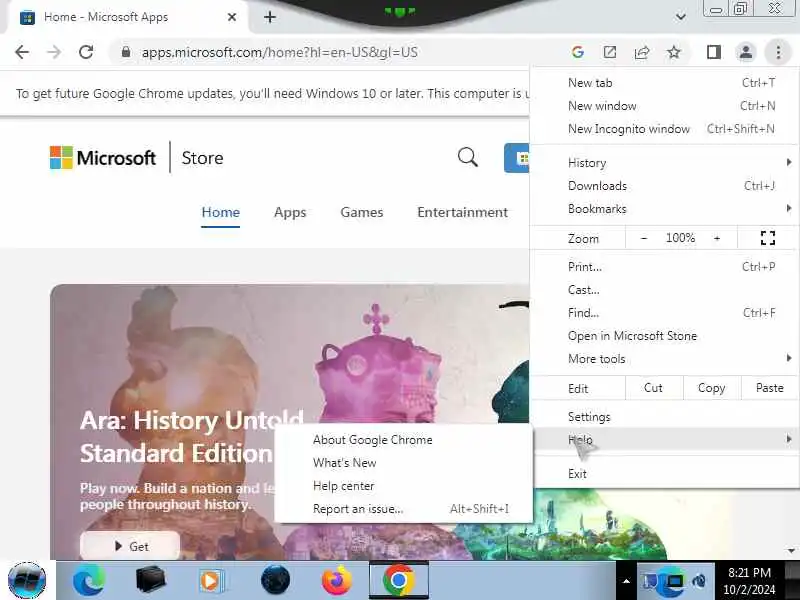
Task: Reload the page with the refresh icon
Action: [86, 52]
